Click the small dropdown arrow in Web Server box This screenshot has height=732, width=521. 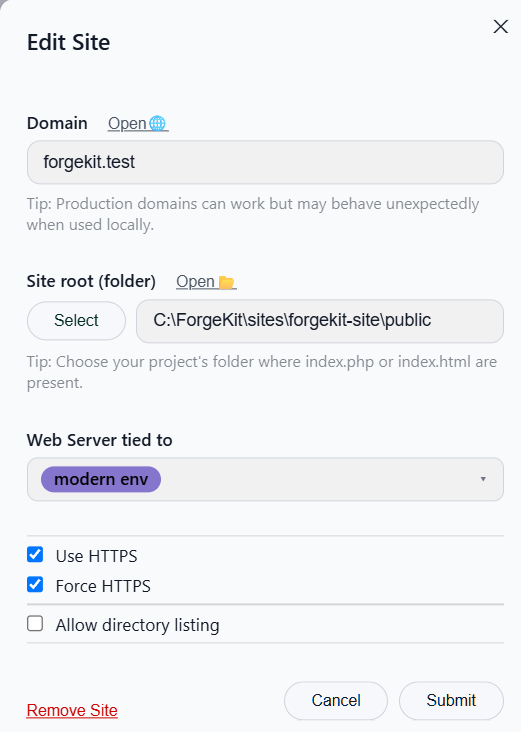(x=483, y=479)
